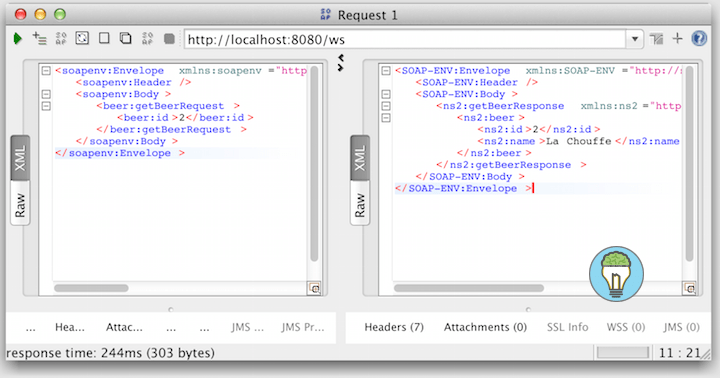Select the request Raw side tab
Image resolution: width=720 pixels, height=378 pixels.
click(x=20, y=204)
